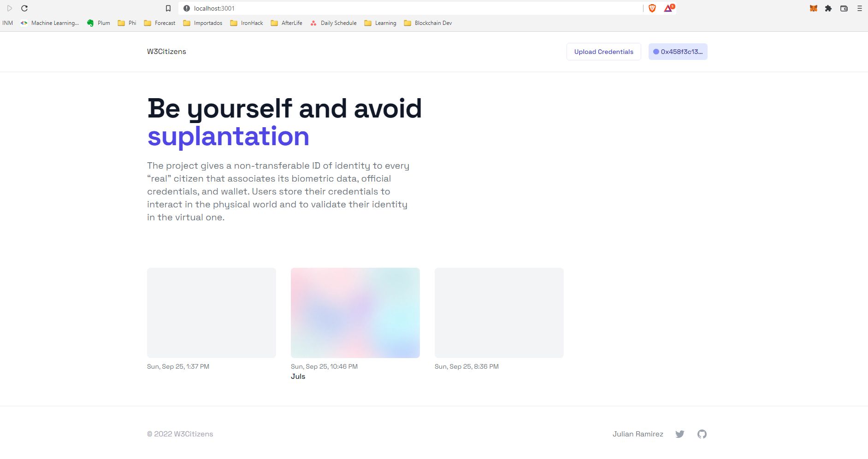
Task: Click the bookmark page icon
Action: (x=168, y=8)
